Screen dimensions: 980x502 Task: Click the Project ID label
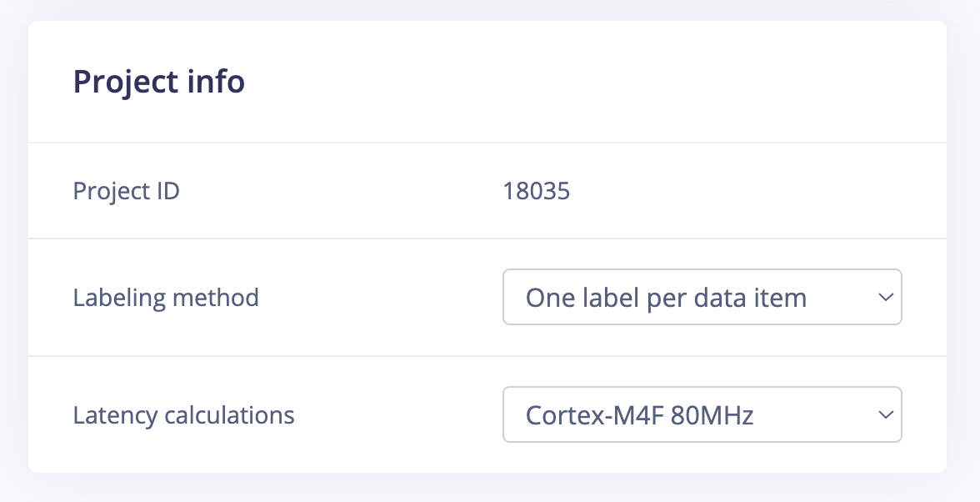(126, 191)
